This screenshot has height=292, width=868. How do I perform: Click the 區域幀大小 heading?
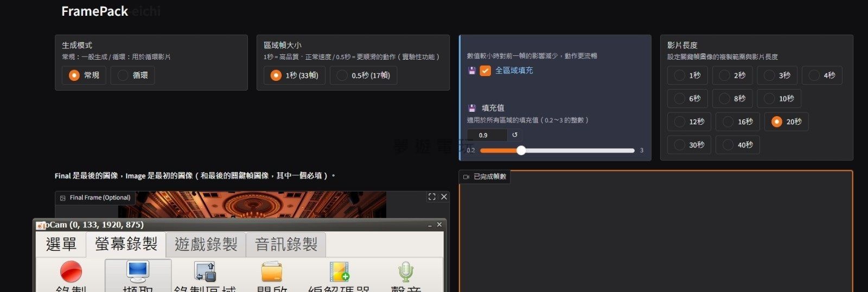tap(283, 45)
